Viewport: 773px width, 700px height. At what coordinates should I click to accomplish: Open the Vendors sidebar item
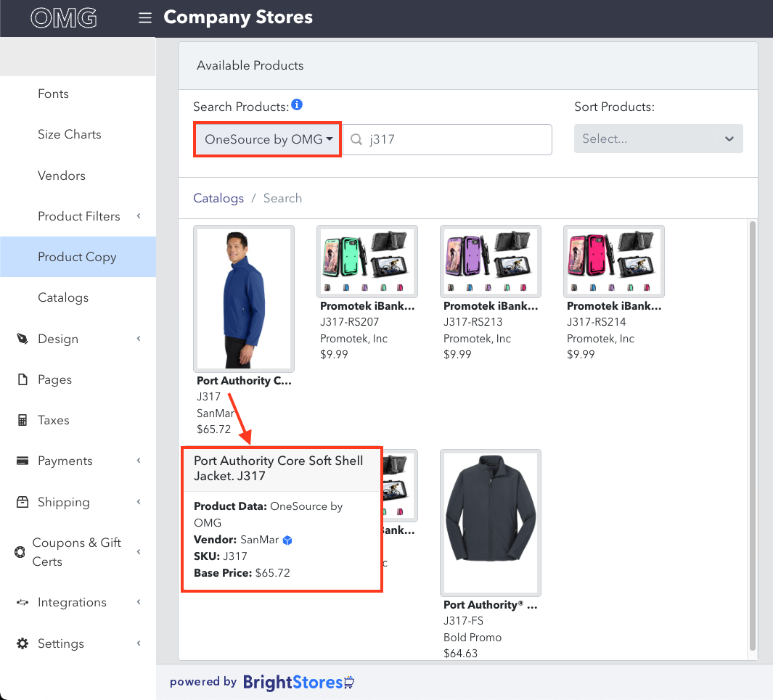[x=62, y=176]
